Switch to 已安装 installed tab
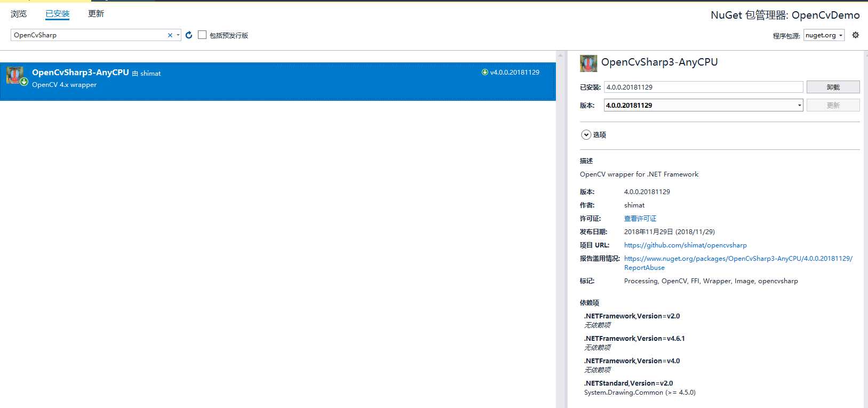This screenshot has height=408, width=868. coord(58,14)
